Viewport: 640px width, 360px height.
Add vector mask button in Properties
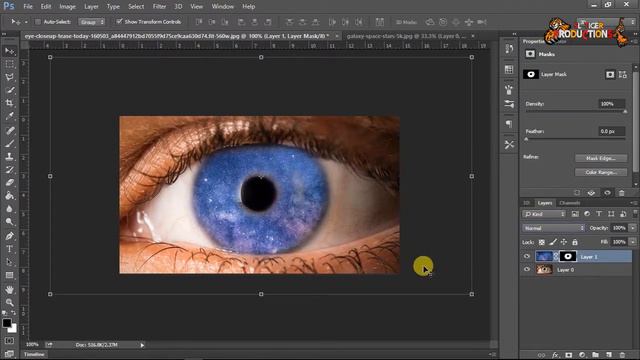tap(622, 74)
